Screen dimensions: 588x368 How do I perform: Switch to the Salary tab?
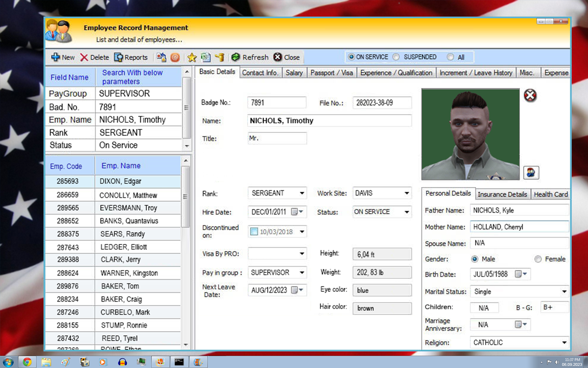pyautogui.click(x=294, y=73)
